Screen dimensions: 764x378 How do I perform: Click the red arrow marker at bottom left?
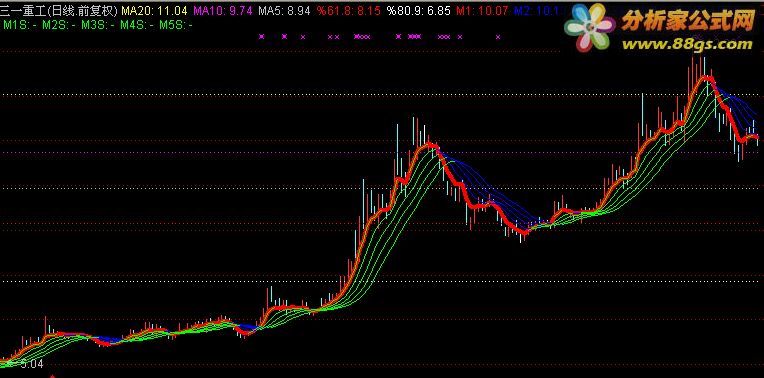[53, 376]
